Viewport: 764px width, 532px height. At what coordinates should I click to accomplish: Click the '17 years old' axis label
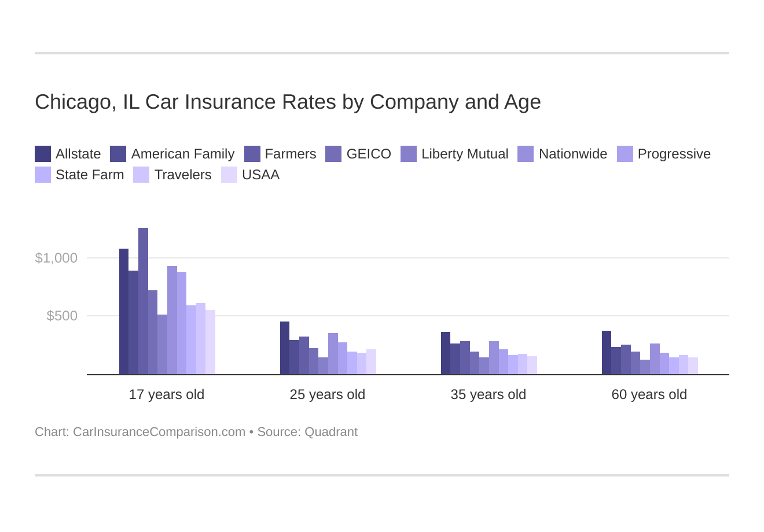167,394
